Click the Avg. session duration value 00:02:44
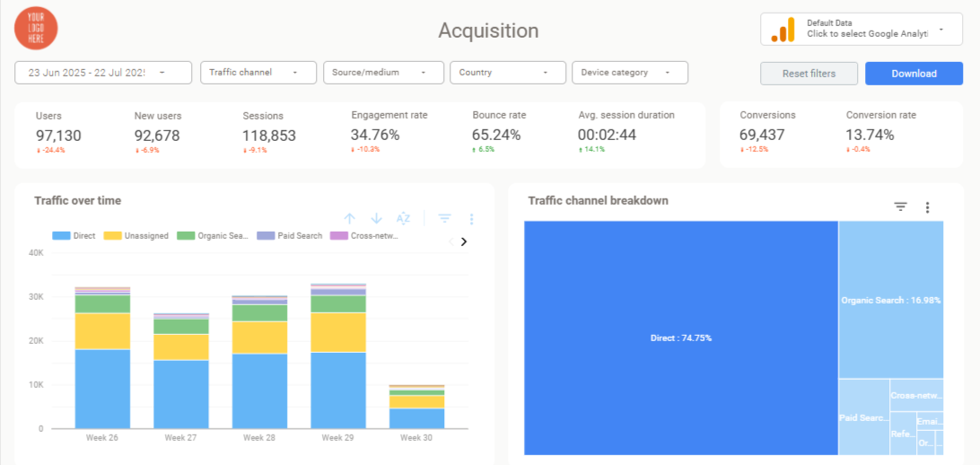Image resolution: width=980 pixels, height=465 pixels. [608, 135]
